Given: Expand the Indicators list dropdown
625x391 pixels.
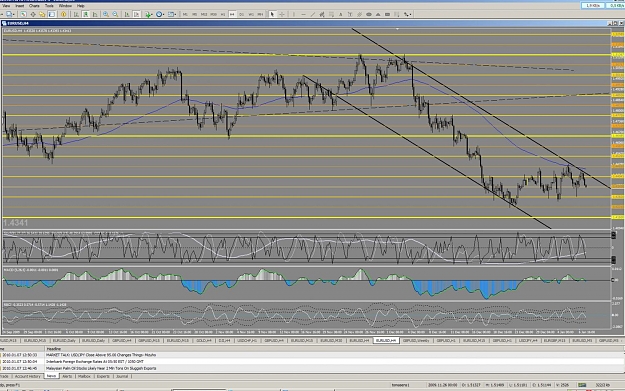Looking at the screenshot, I should coord(149,14).
